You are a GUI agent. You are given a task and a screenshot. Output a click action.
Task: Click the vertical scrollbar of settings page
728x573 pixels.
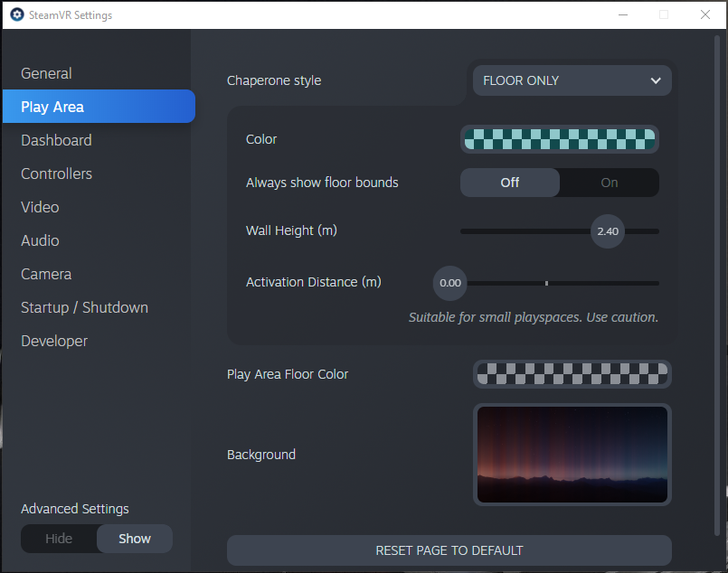coord(717,286)
